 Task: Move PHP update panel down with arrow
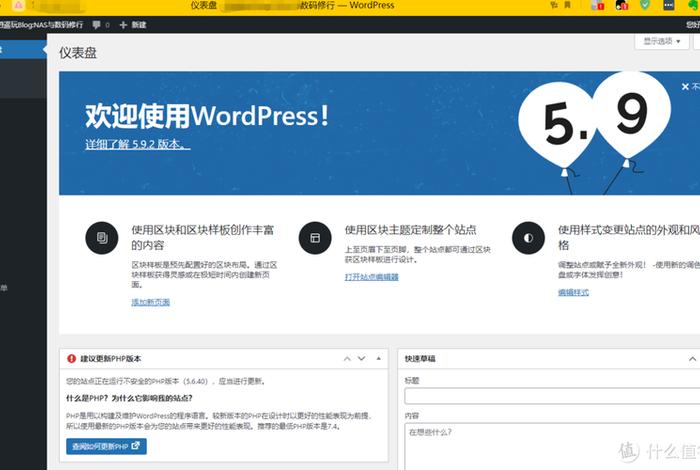click(362, 358)
